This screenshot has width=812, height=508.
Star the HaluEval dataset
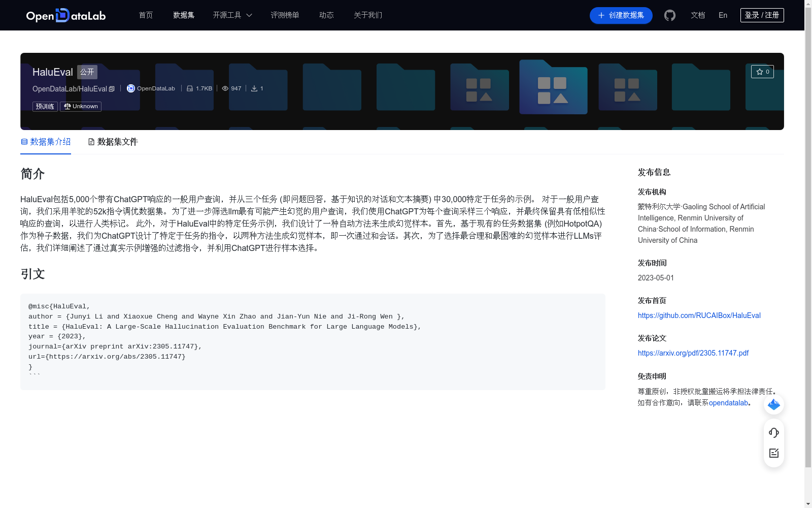click(x=762, y=72)
